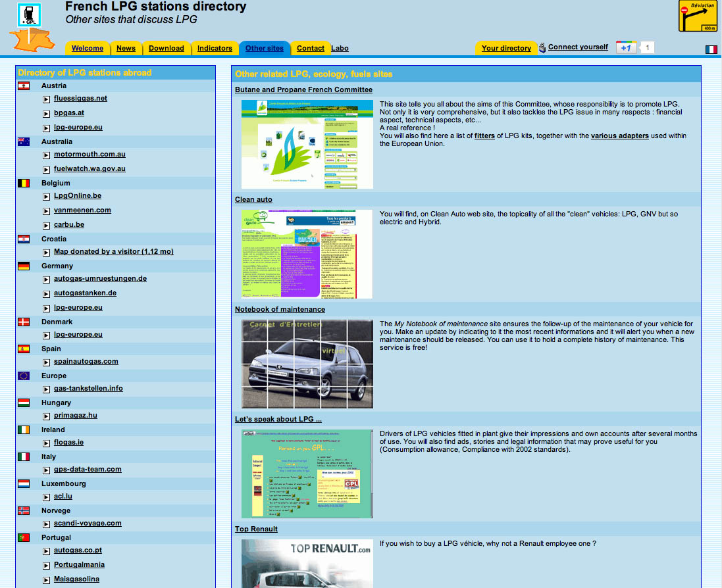
Task: Click the Austria flag icon
Action: [x=24, y=86]
